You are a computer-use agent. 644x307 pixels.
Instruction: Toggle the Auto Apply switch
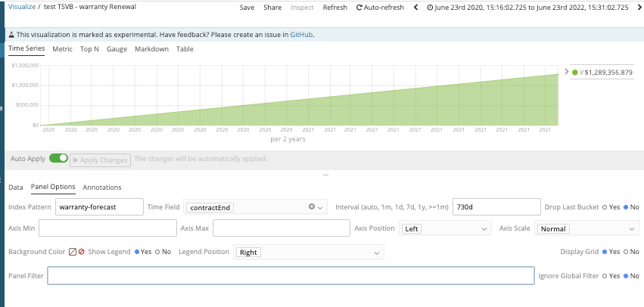[58, 159]
